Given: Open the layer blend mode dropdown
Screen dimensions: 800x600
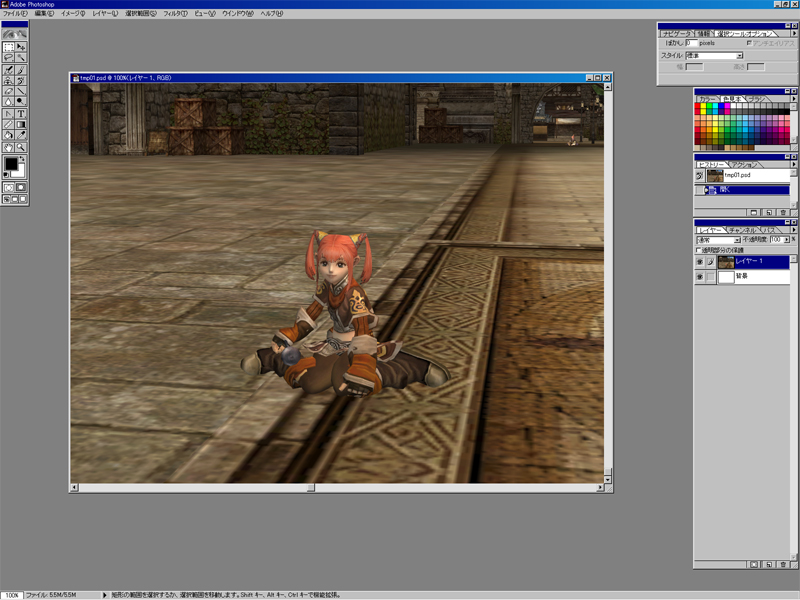Looking at the screenshot, I should tap(718, 240).
